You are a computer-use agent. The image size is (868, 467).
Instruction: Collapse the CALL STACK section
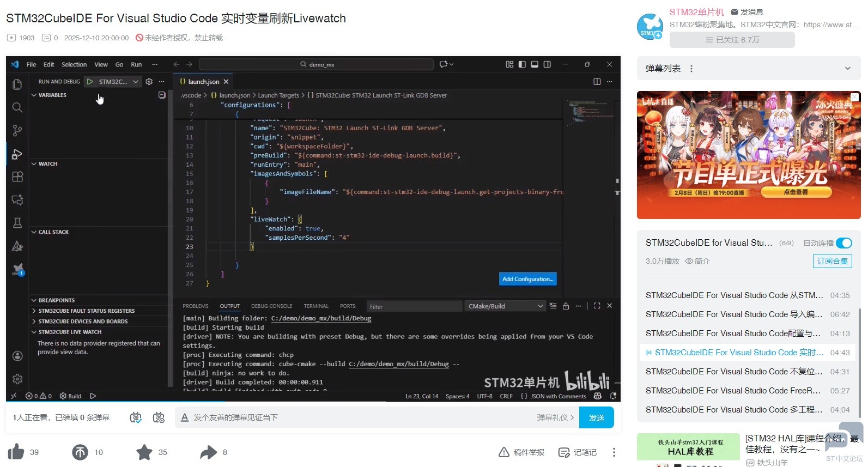50,232
